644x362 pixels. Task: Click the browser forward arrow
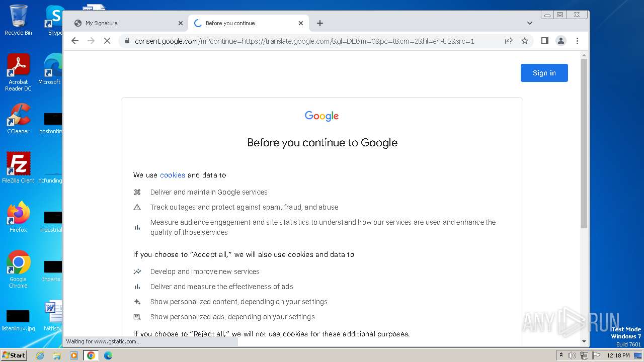click(91, 41)
